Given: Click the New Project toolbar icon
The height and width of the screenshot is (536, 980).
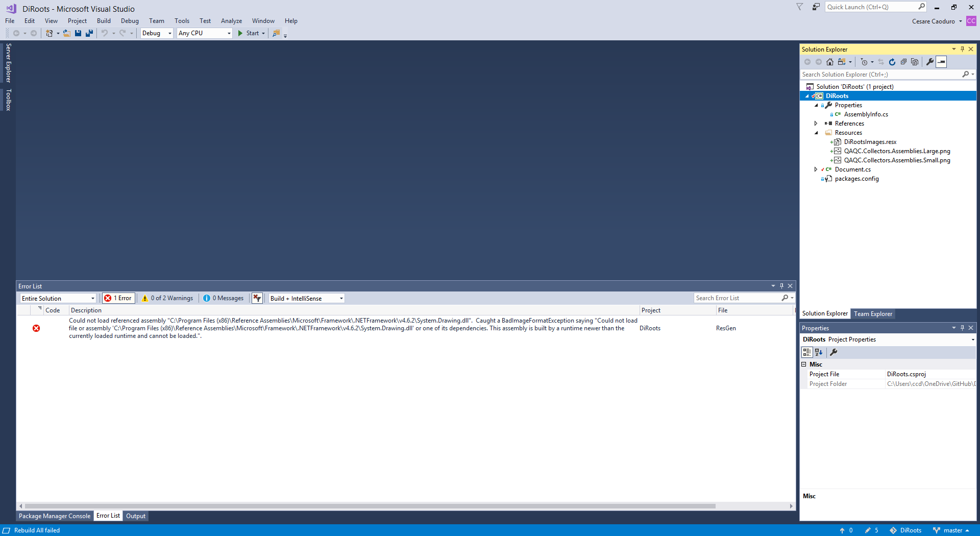Looking at the screenshot, I should pyautogui.click(x=49, y=33).
